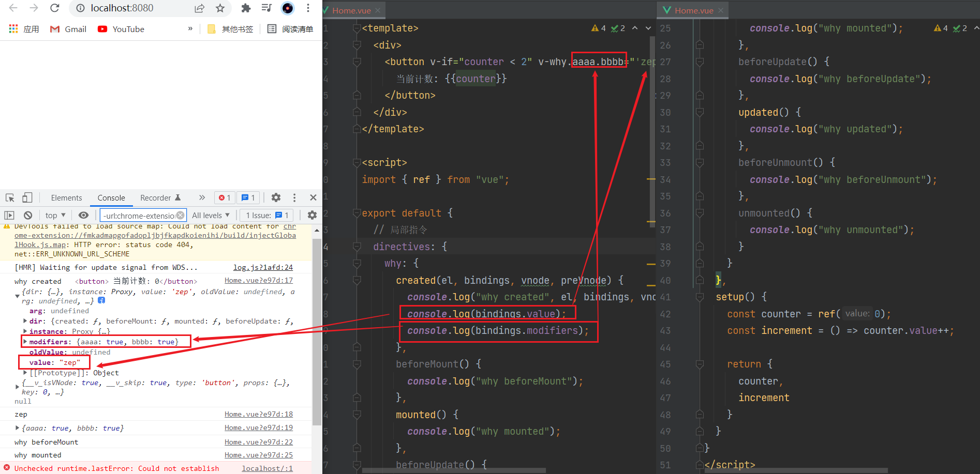Expand the {aaaa: true, bbbb: true} log
This screenshot has width=980, height=474.
coord(17,428)
